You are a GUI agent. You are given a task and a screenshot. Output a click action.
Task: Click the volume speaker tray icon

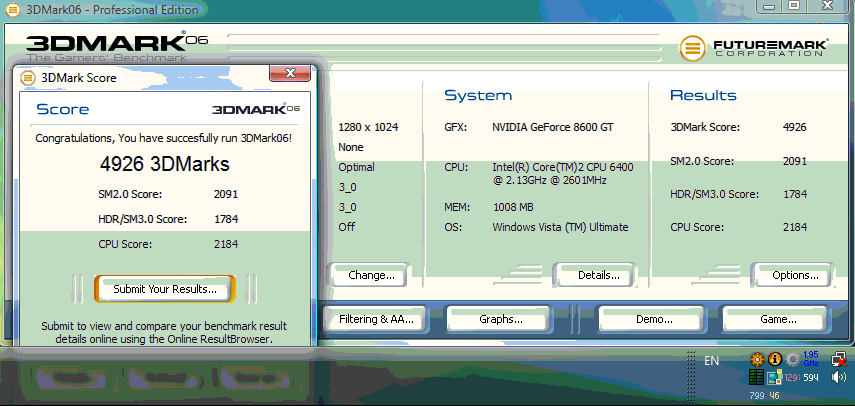839,377
